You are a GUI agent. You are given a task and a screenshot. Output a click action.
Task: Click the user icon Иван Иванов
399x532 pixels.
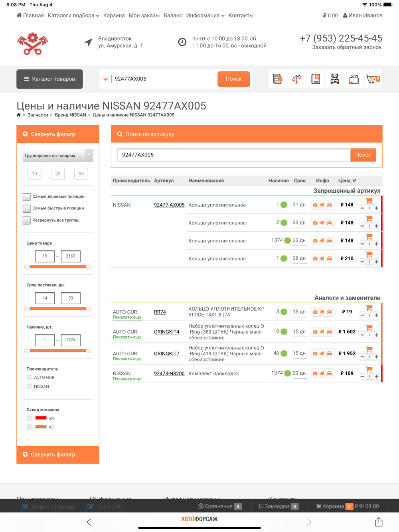pyautogui.click(x=345, y=16)
